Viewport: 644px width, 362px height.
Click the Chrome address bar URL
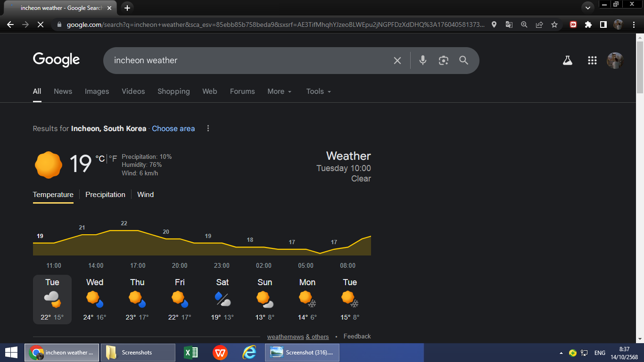275,25
